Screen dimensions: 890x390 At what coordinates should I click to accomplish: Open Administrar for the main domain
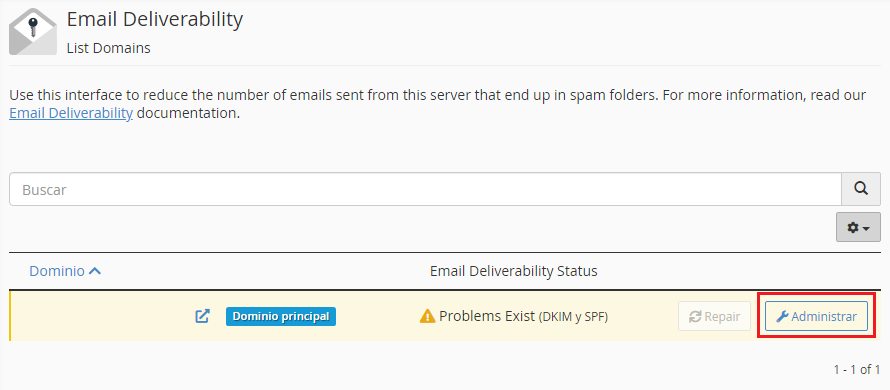[x=816, y=316]
